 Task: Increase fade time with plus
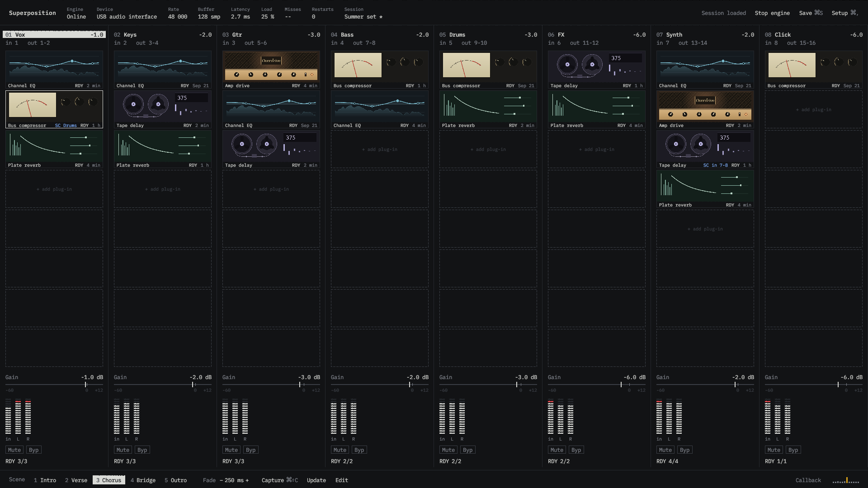(x=247, y=480)
